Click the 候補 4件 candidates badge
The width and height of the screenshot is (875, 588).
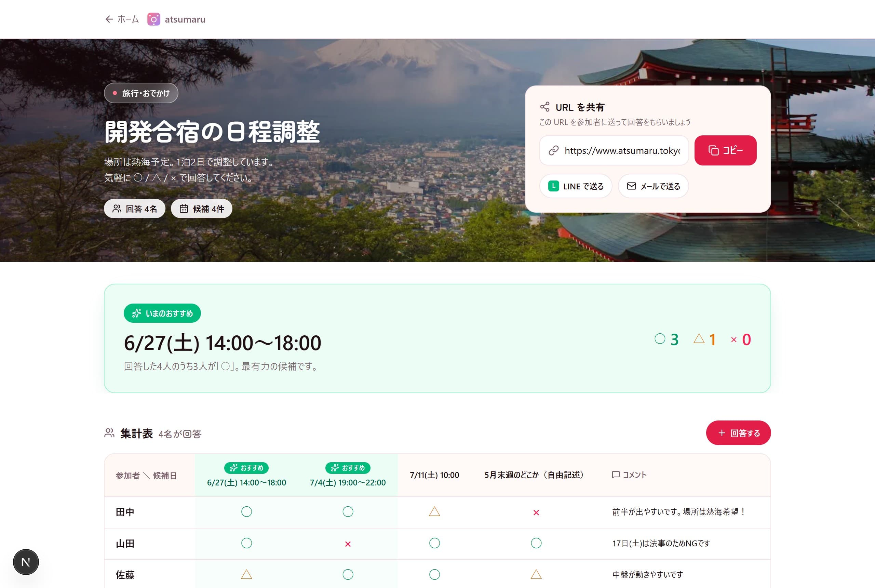[x=202, y=209]
